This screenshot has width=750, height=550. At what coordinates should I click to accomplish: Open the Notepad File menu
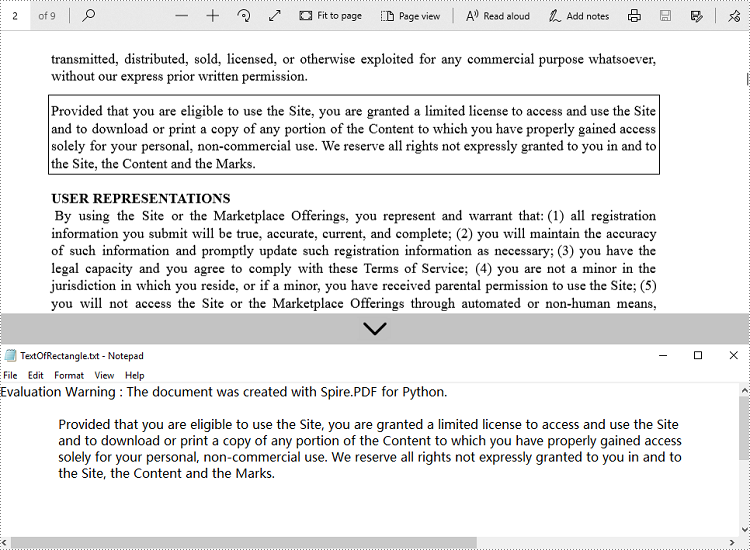(x=10, y=375)
